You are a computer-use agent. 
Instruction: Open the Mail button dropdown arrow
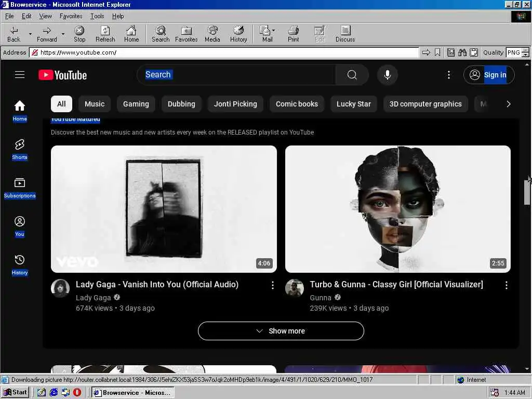pos(273,31)
